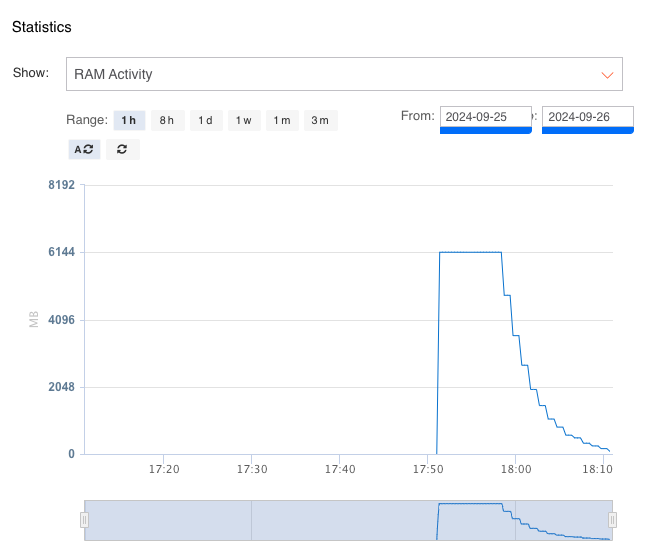
Task: Click the orange chevron in Show selector
Action: (x=606, y=75)
